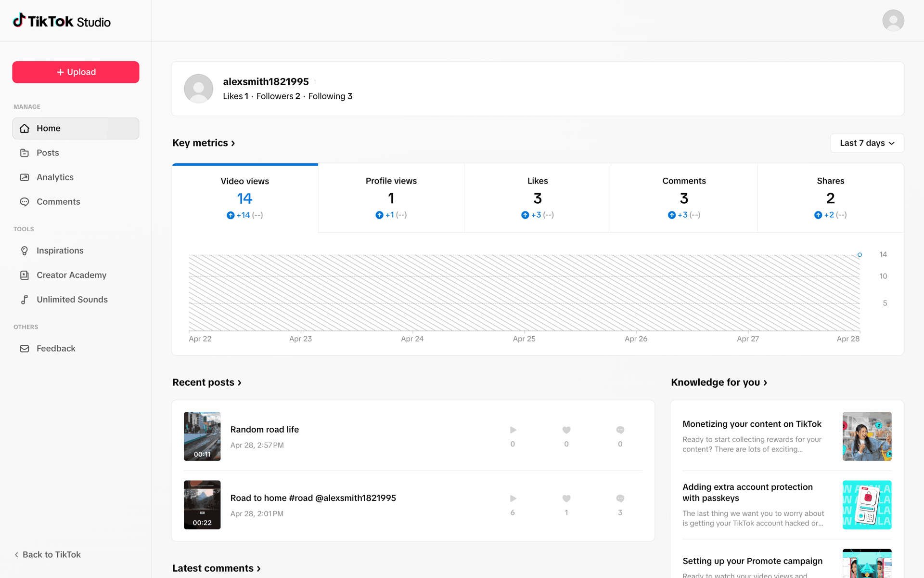Click the Following 3 count
The width and height of the screenshot is (924, 578).
pos(331,96)
